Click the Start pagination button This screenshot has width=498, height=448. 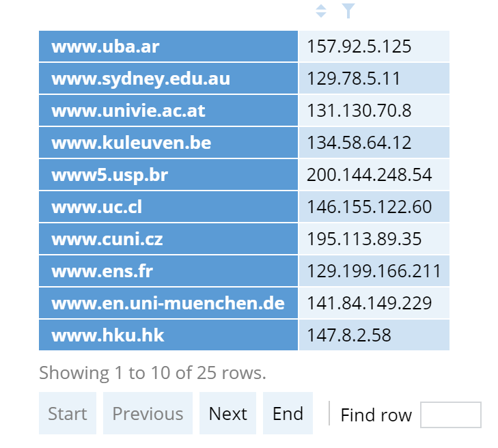click(x=68, y=413)
